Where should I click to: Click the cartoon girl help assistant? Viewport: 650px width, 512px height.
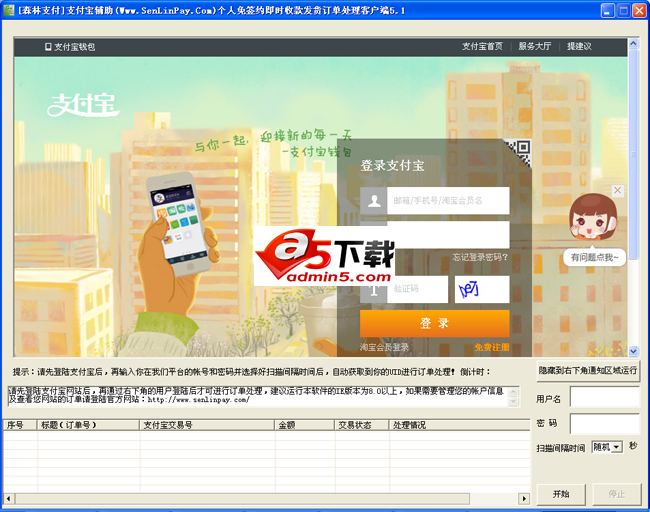pyautogui.click(x=593, y=216)
